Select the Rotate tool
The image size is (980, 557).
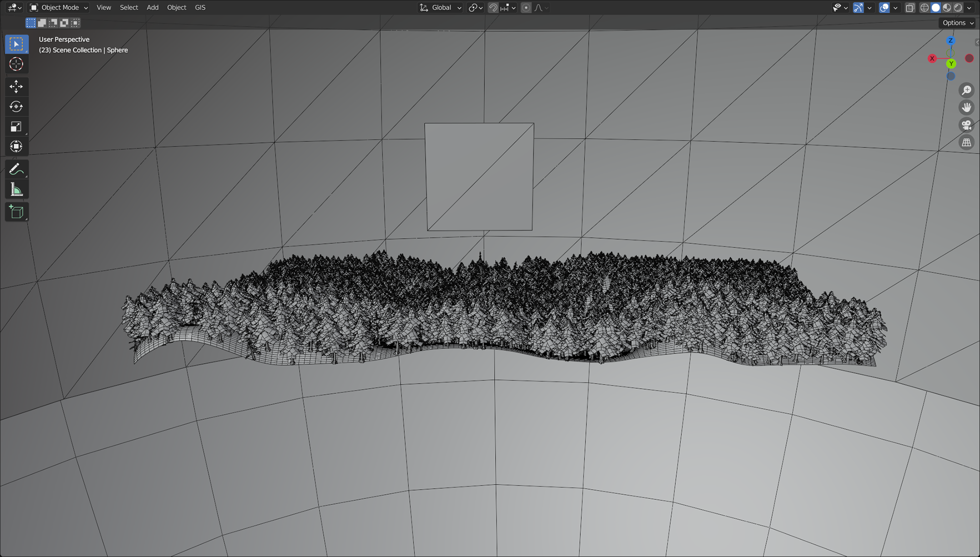pos(16,107)
